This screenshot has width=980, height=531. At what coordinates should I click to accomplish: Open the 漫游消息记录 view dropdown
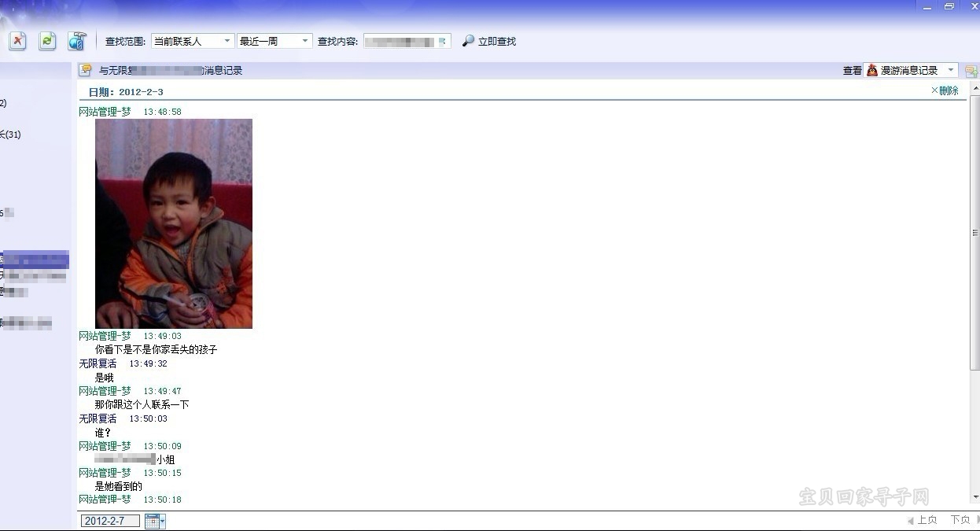pyautogui.click(x=950, y=70)
